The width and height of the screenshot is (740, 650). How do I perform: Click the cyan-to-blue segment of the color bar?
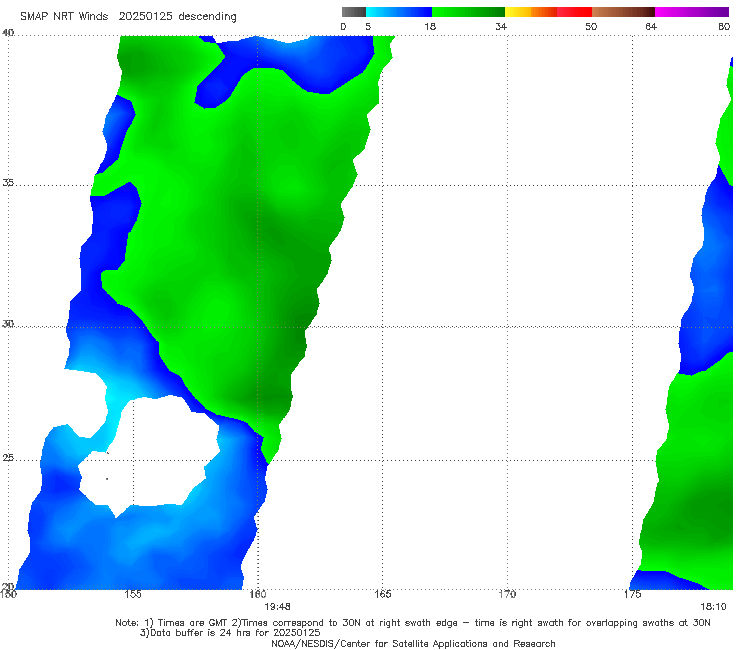[399, 12]
